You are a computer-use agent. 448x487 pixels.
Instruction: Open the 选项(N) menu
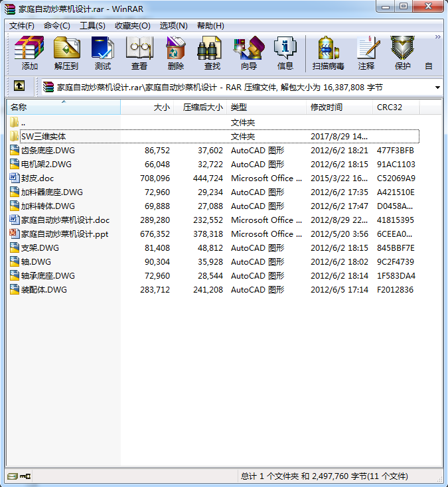coord(174,25)
